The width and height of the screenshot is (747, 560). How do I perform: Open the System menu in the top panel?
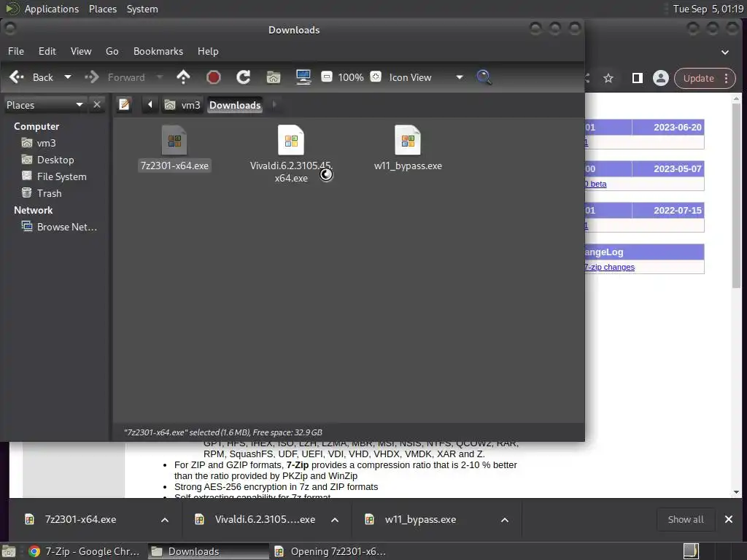(142, 9)
